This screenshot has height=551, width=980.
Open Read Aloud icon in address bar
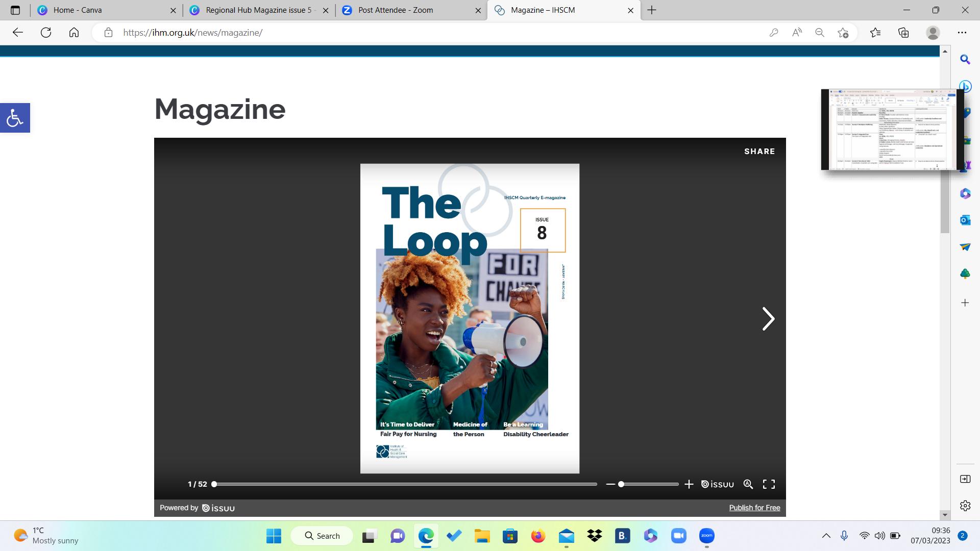point(796,33)
